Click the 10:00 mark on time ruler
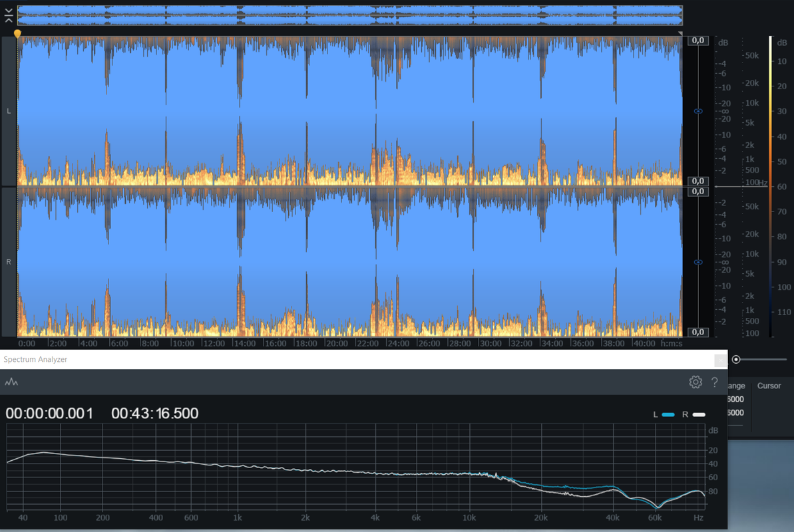The image size is (794, 532). click(x=183, y=343)
